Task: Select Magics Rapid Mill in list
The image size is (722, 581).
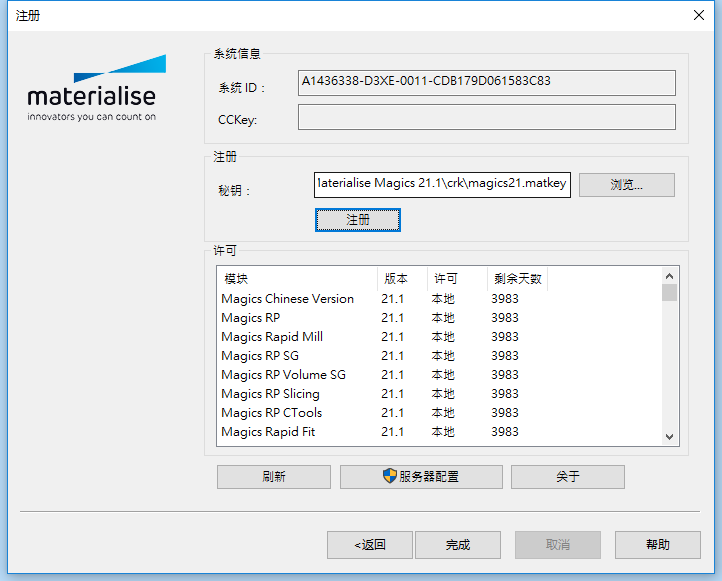Action: [x=272, y=337]
